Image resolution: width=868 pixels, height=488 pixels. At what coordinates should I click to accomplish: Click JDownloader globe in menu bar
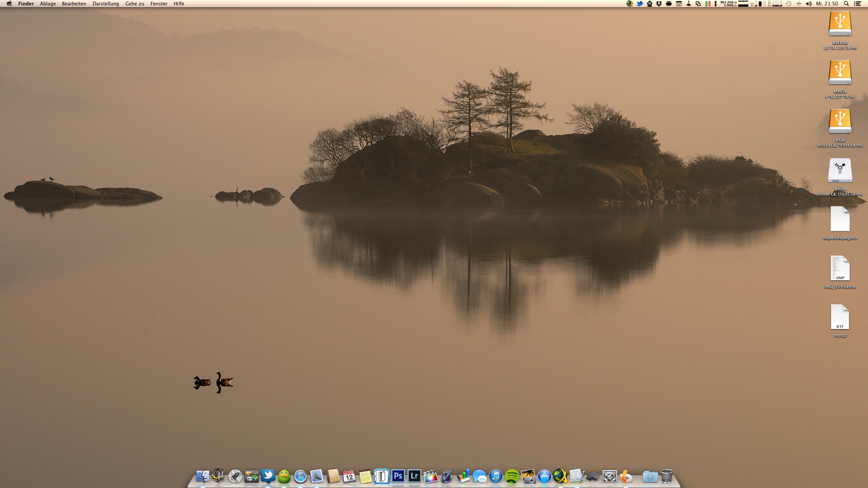(x=629, y=4)
